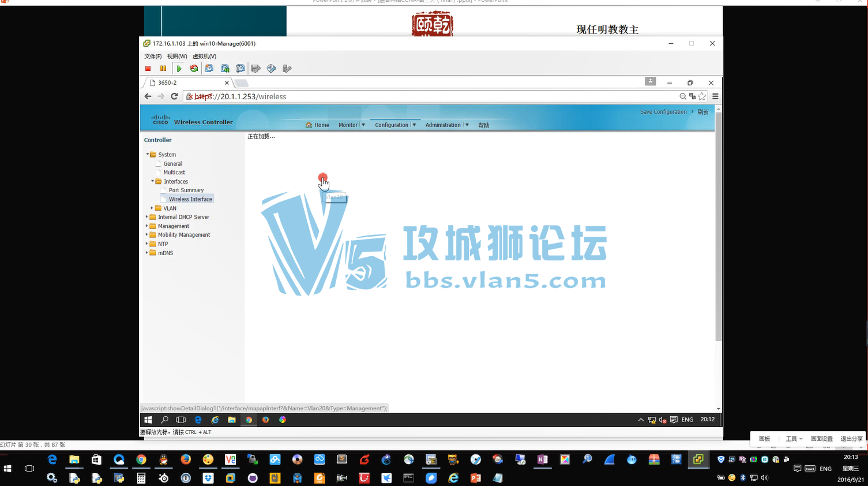This screenshot has height=486, width=868.
Task: Click the zoom magnifier icon in address bar
Action: [x=683, y=96]
